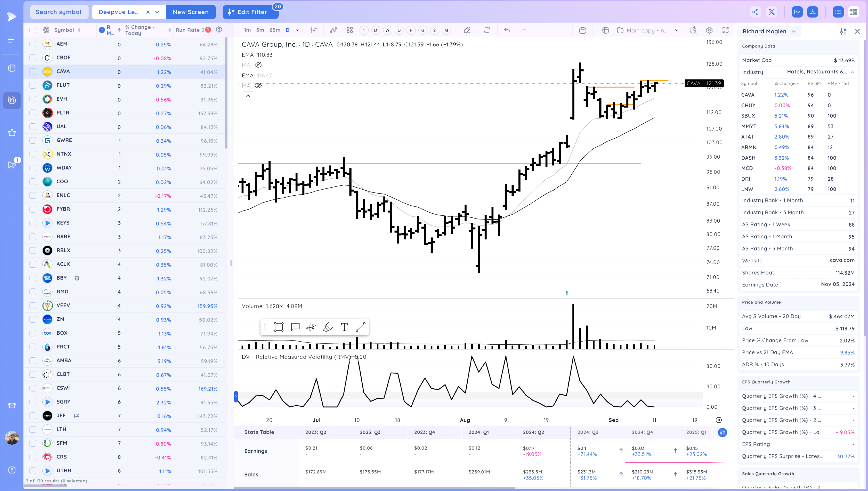Check the PLTR row checkbox
The width and height of the screenshot is (868, 491).
(x=33, y=113)
